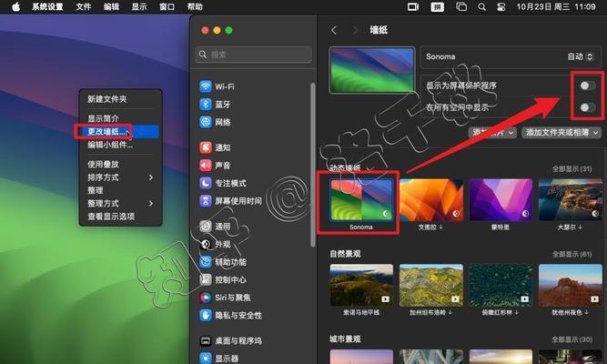Click the date and time in menu bar
Viewport: 607px width, 364px height.
[556, 6]
